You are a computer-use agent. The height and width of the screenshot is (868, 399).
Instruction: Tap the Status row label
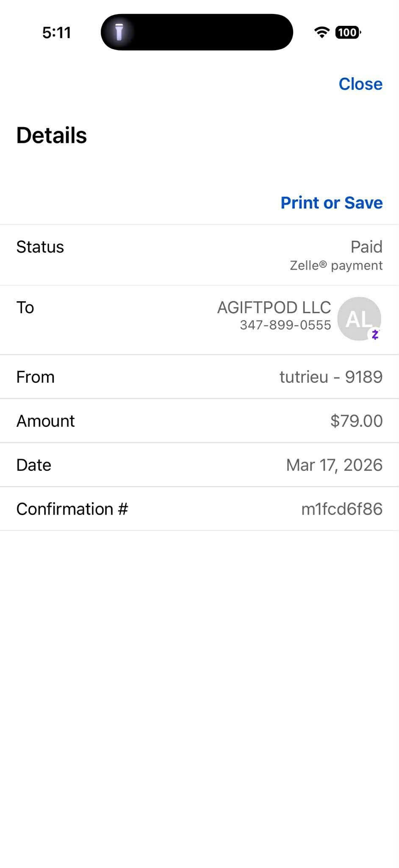(x=40, y=247)
